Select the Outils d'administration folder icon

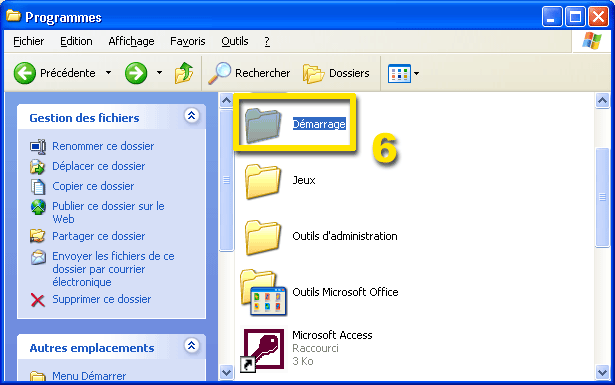(263, 237)
